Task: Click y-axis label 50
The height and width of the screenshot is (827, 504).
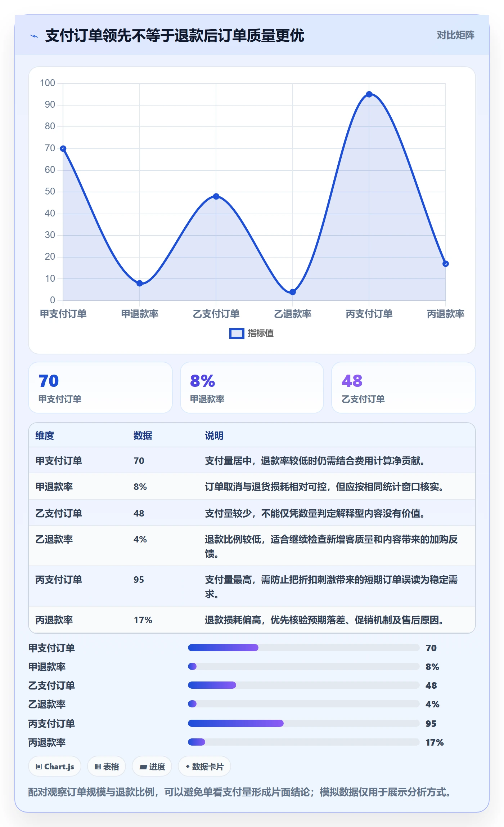Action: click(50, 192)
